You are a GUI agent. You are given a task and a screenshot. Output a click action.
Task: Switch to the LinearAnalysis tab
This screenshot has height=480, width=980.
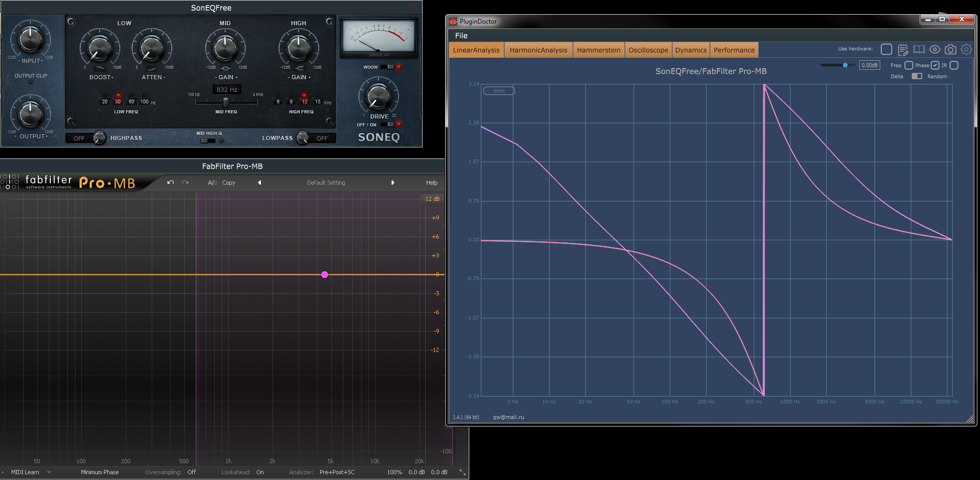click(x=476, y=50)
